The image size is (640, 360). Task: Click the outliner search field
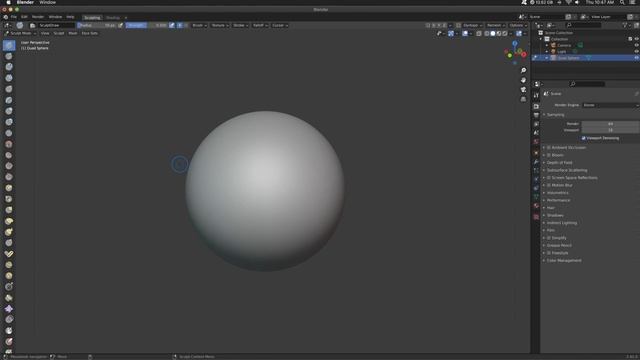583,25
